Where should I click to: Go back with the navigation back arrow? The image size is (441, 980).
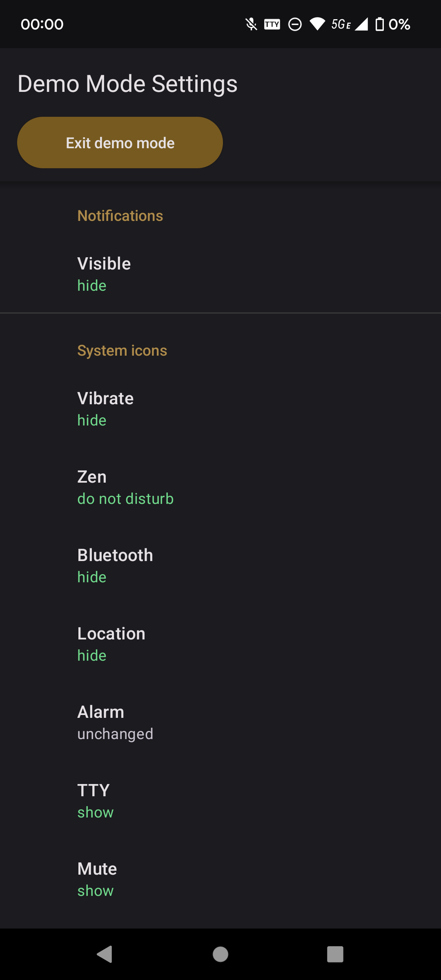(x=105, y=954)
